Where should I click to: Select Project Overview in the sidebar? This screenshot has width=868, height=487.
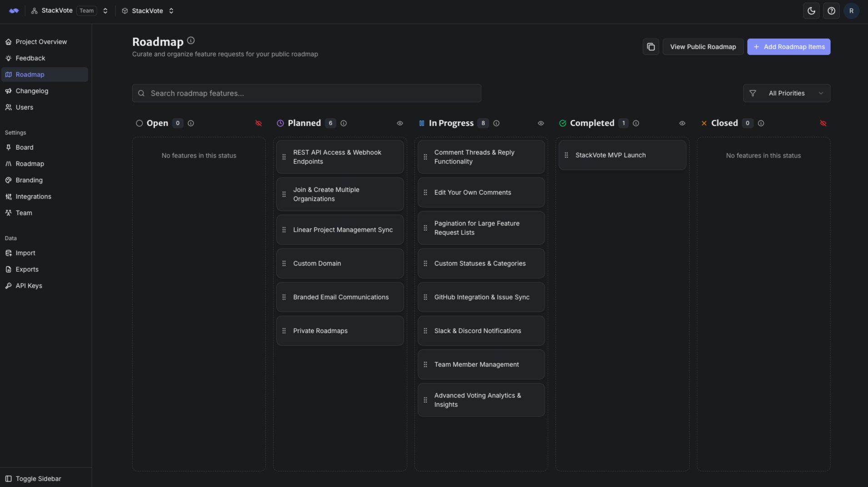click(41, 41)
